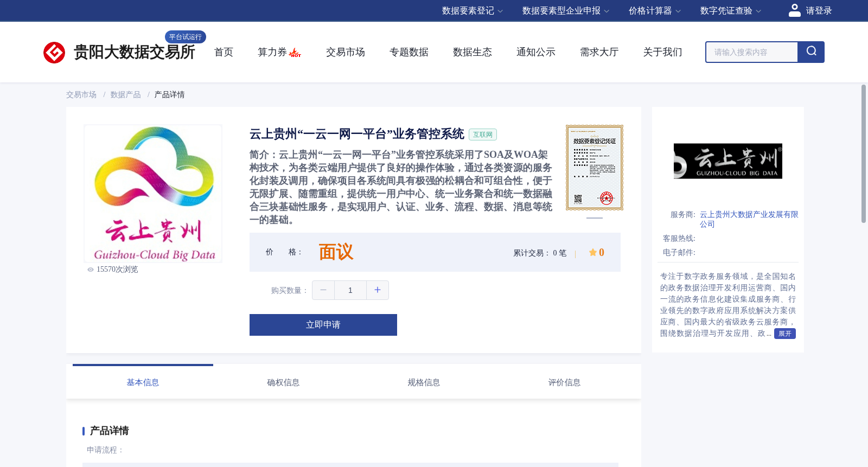Follow the 交易市场 breadcrumb link
The image size is (868, 467).
click(81, 95)
